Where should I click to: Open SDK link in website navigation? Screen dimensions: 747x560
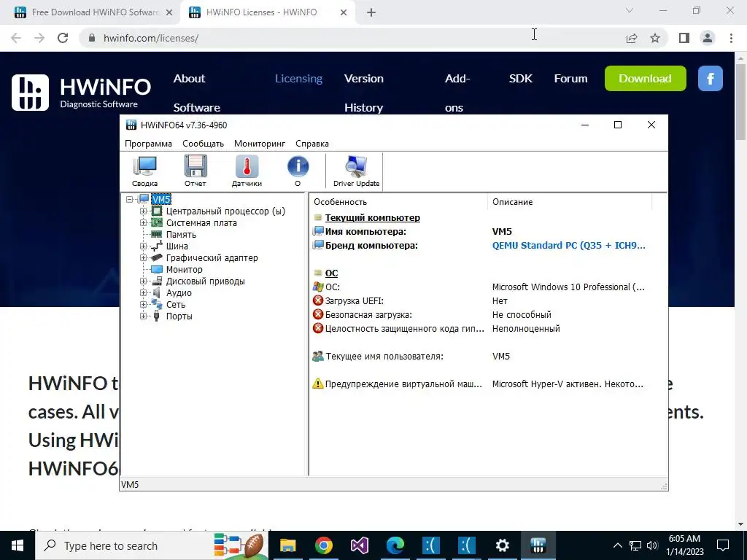[521, 79]
